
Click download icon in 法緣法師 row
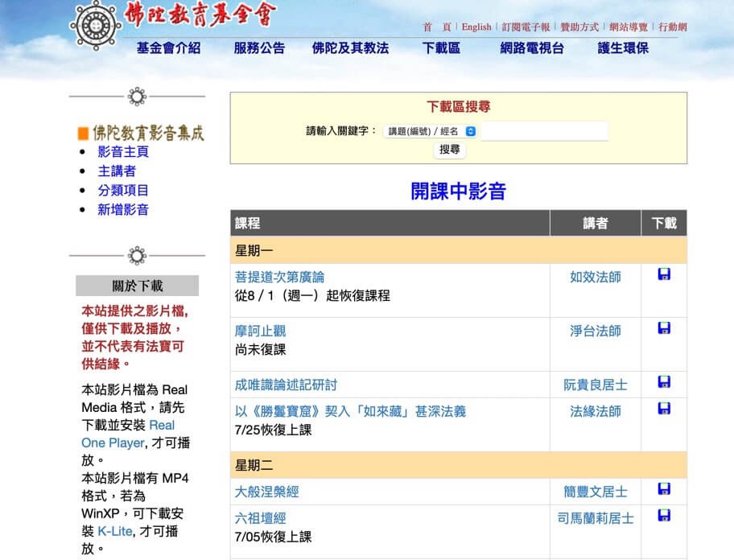664,409
